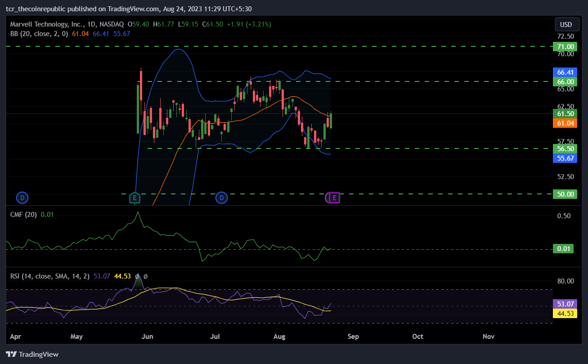Click the 52.50 price scale tick

pos(565,176)
